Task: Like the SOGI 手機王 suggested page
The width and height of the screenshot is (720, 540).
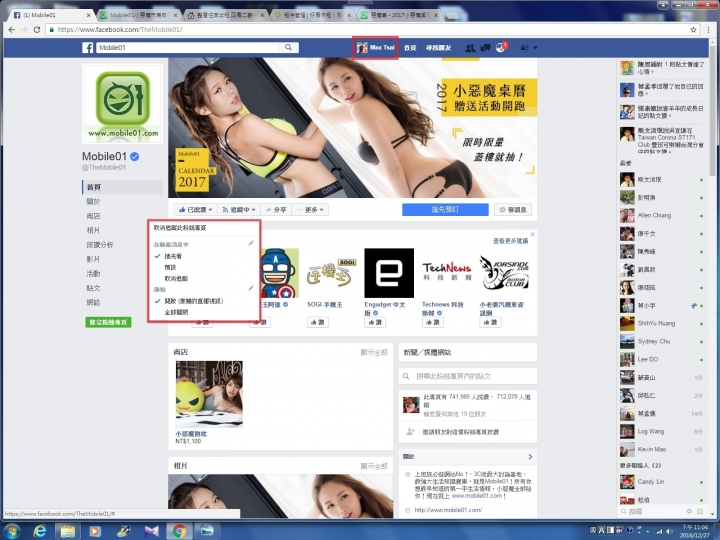Action: pos(317,322)
